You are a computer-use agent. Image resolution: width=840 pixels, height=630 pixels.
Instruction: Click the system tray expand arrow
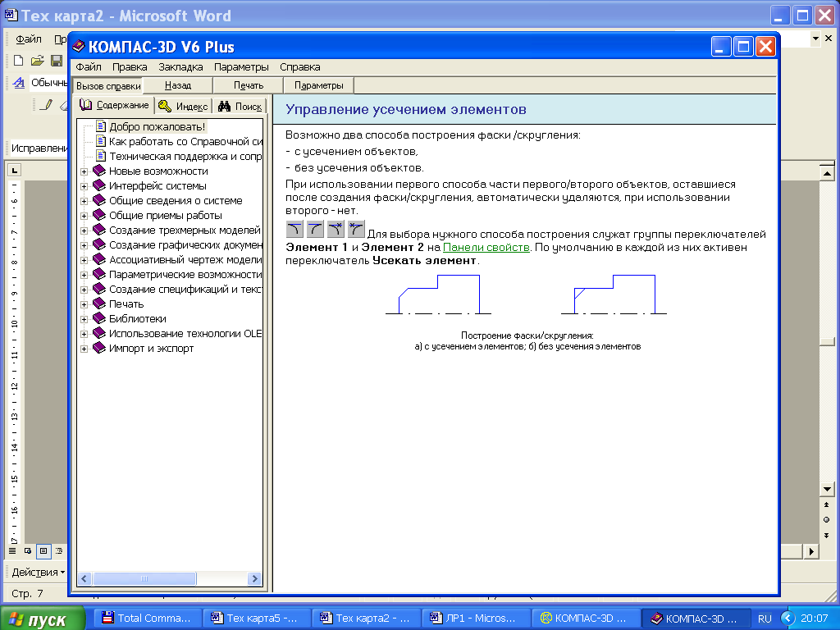tap(787, 618)
